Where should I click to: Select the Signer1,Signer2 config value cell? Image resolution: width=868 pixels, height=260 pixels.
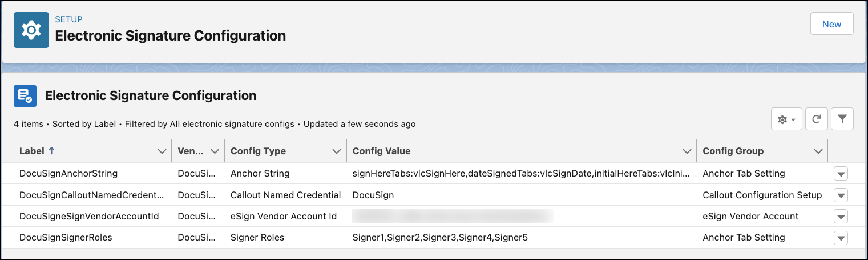pos(440,237)
